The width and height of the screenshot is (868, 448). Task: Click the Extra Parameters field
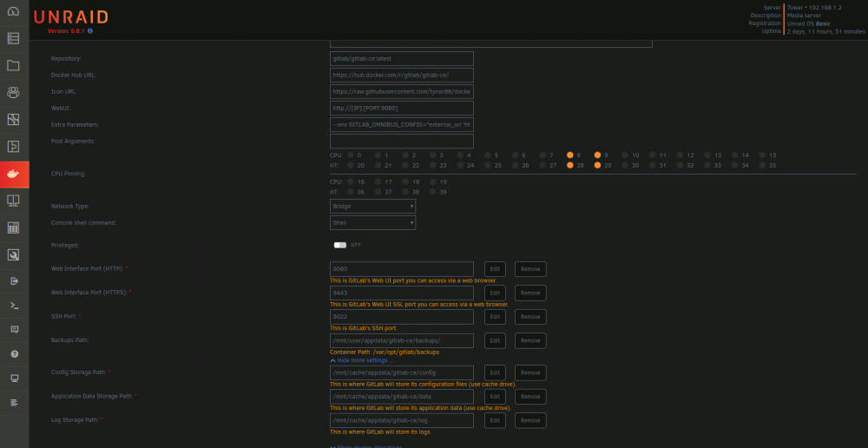(x=402, y=125)
